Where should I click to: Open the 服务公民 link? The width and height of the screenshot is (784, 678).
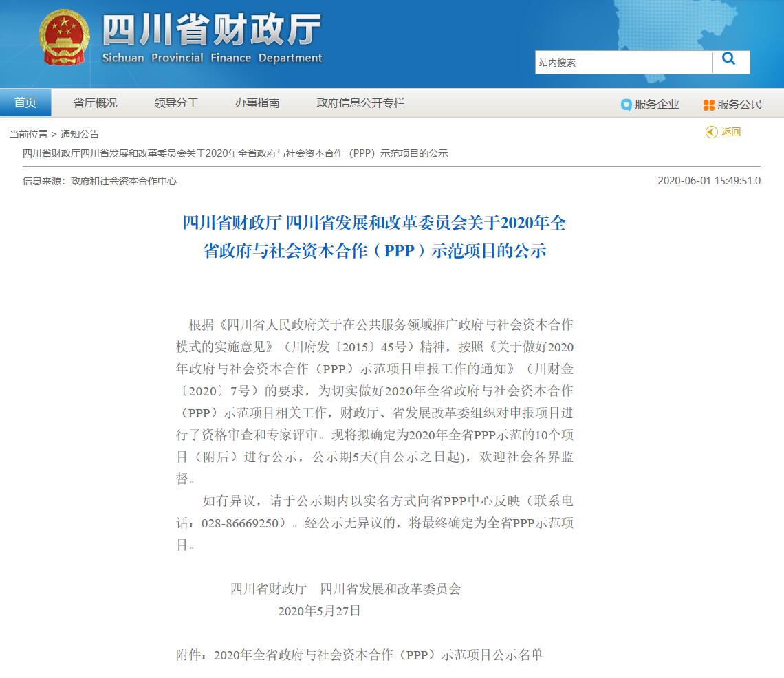click(739, 105)
